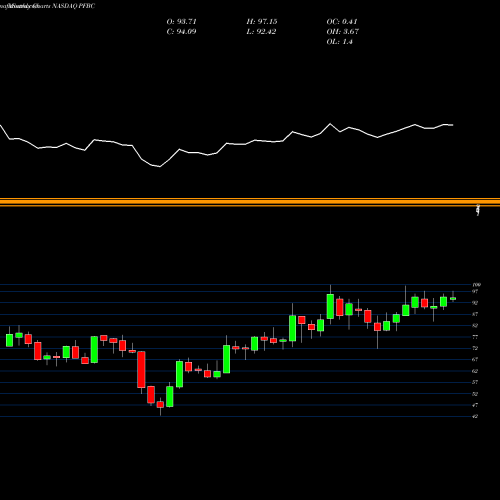
Task: Click the 100 price axis label
Action: coord(477,285)
